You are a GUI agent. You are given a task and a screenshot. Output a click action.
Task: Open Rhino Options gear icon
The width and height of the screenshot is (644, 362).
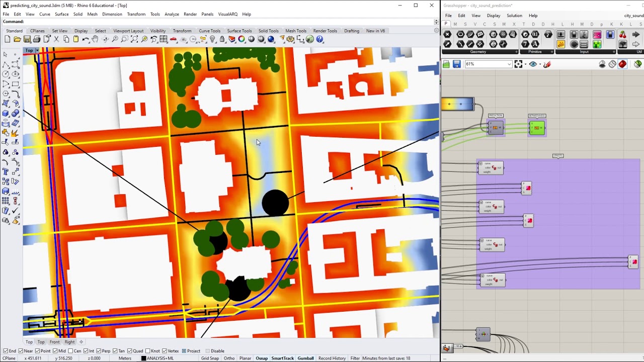click(x=290, y=39)
